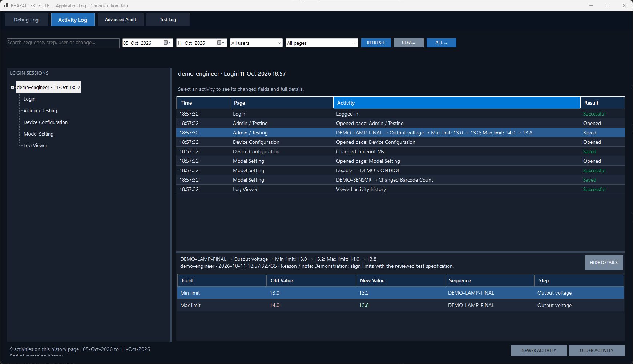Click the ALL ... button
The image size is (633, 364).
[x=441, y=43]
